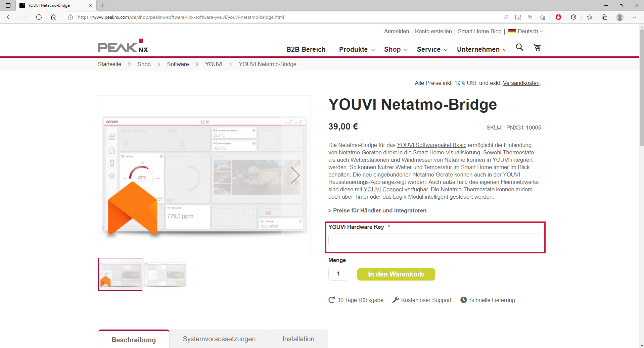The image size is (644, 348).
Task: Go to YOUVI breadcrumb
Action: click(214, 64)
